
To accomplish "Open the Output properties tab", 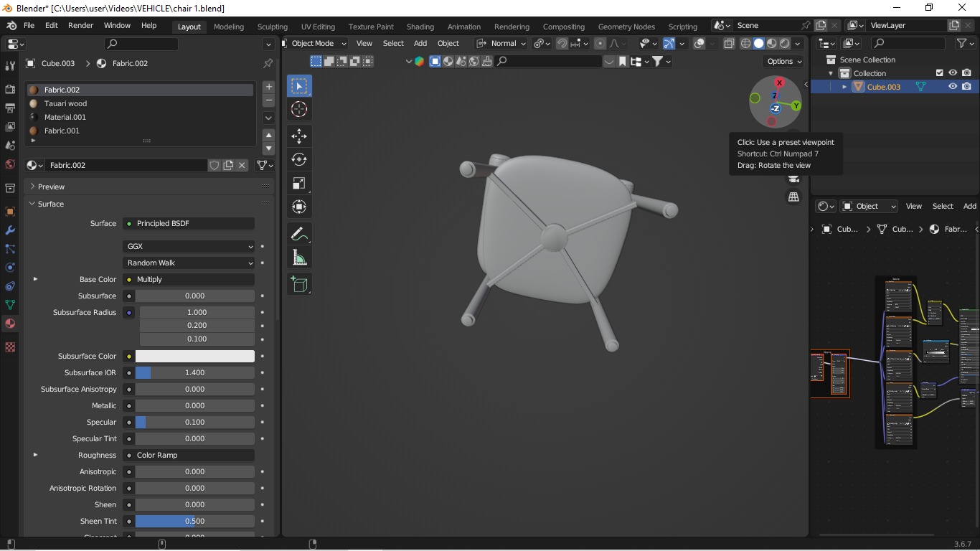I will (x=10, y=108).
